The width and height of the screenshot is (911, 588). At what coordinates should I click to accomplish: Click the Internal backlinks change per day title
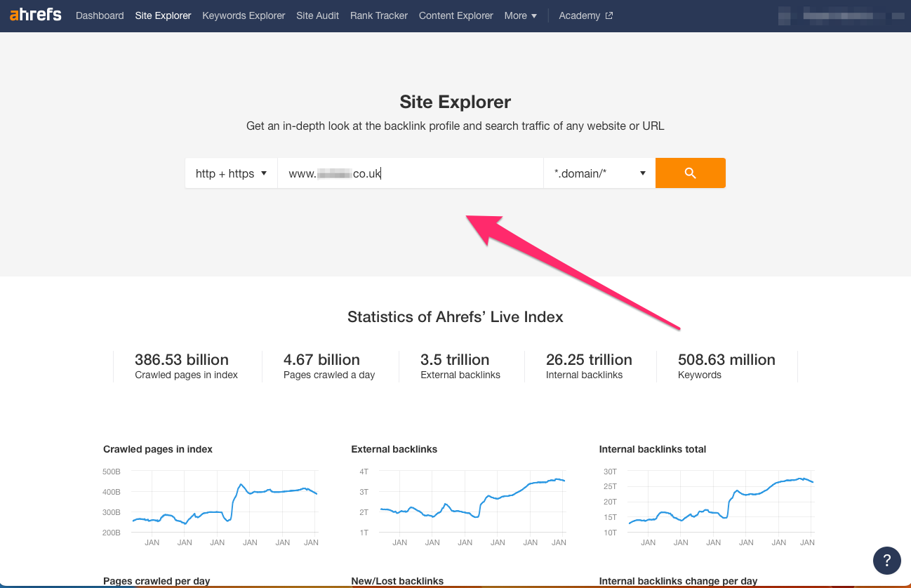(678, 581)
